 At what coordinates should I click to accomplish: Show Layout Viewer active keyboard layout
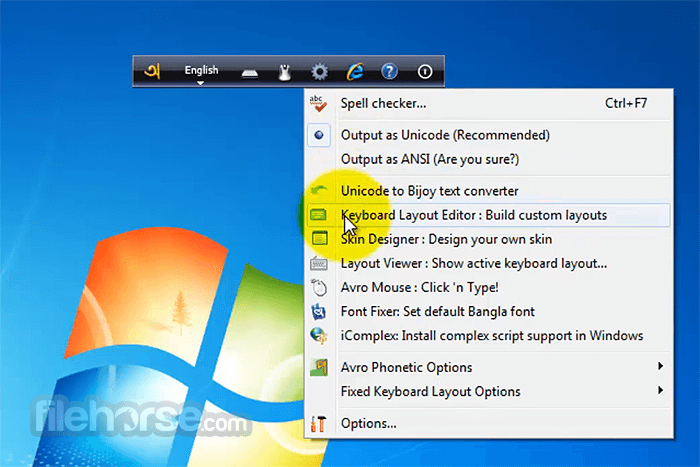[489, 263]
